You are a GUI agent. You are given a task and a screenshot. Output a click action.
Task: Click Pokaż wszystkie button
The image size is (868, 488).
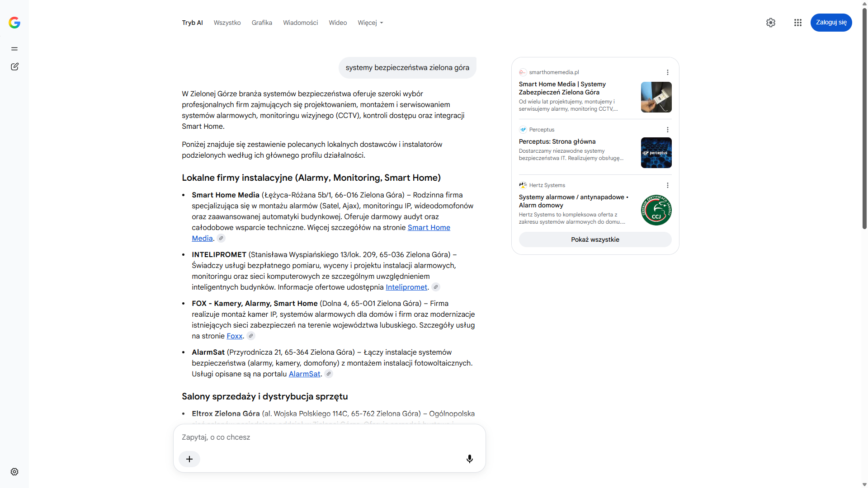click(x=595, y=239)
